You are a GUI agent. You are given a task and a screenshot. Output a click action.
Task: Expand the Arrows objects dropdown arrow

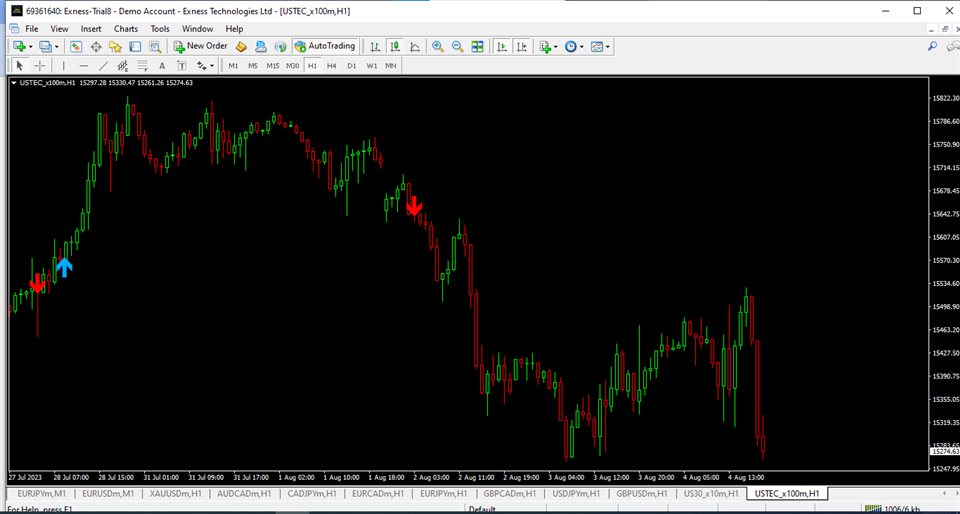[212, 65]
